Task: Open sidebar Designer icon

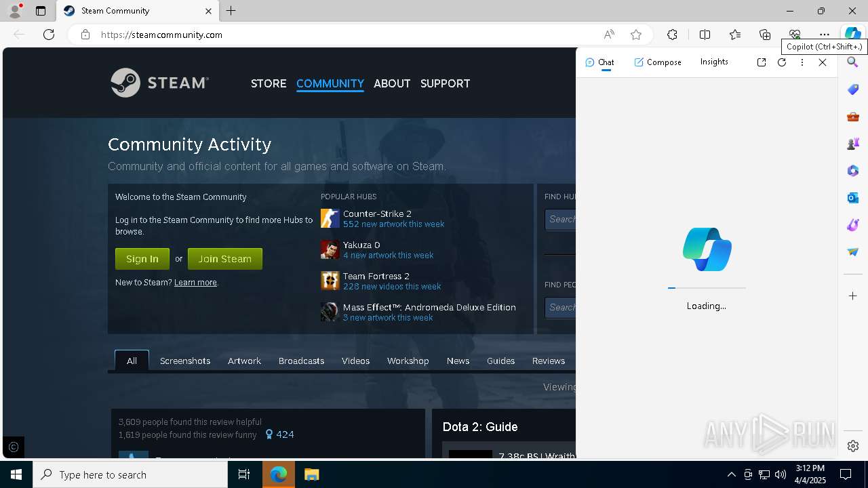Action: (x=853, y=225)
